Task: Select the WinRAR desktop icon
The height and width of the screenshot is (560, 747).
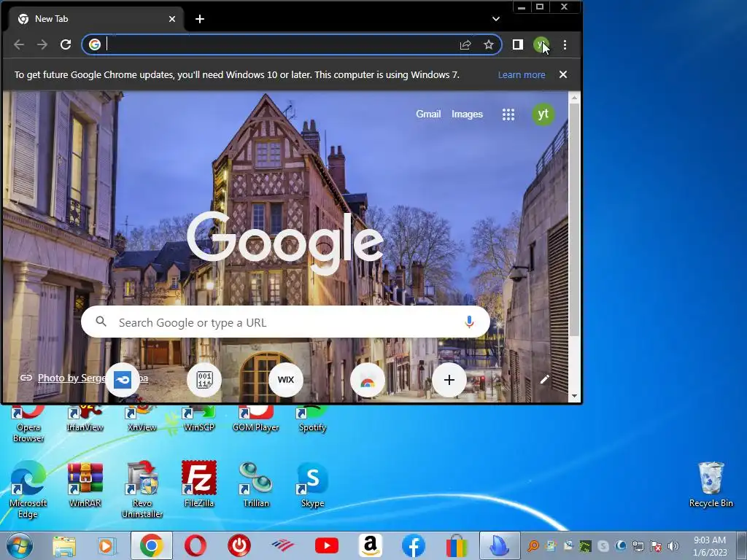Action: tap(85, 484)
